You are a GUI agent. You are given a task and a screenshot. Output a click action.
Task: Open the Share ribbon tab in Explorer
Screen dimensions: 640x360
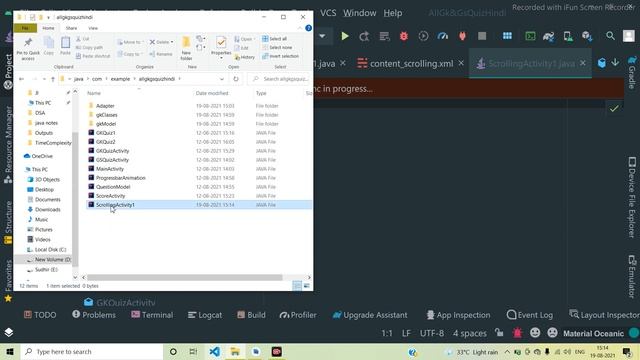pyautogui.click(x=71, y=28)
